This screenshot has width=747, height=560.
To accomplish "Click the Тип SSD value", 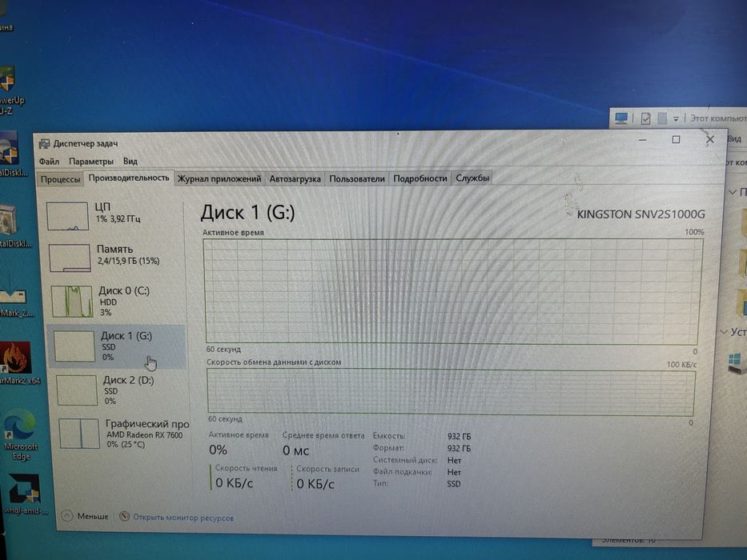I will (x=453, y=484).
